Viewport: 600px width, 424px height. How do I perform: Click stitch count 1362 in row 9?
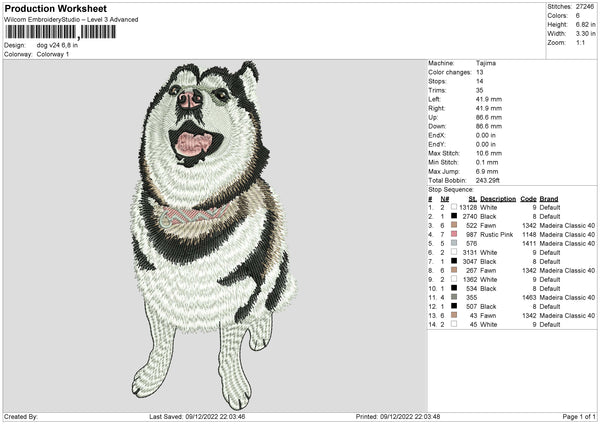(470, 279)
